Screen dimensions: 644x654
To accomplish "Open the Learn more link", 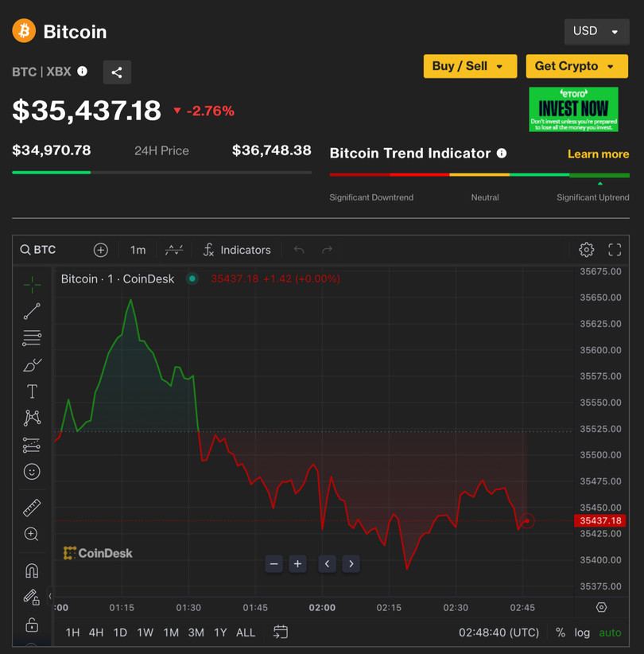I will point(598,154).
